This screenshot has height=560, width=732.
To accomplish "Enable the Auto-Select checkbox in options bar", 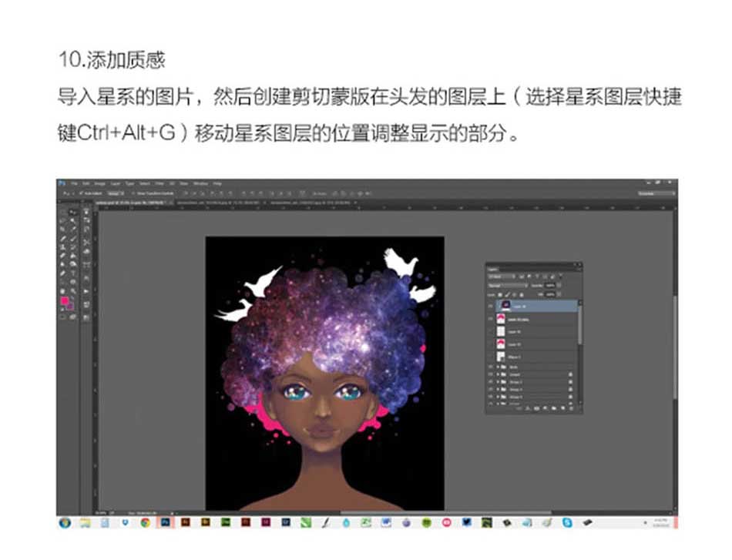I will (x=82, y=191).
